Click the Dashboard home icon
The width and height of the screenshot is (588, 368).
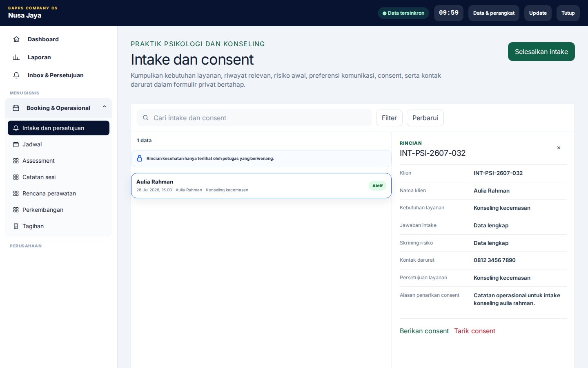pyautogui.click(x=16, y=39)
